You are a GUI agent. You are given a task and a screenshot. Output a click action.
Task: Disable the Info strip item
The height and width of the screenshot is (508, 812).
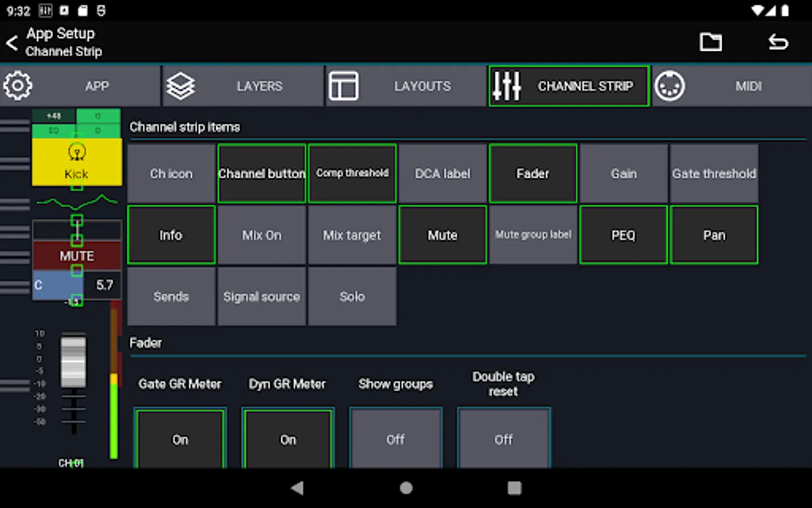coord(171,235)
